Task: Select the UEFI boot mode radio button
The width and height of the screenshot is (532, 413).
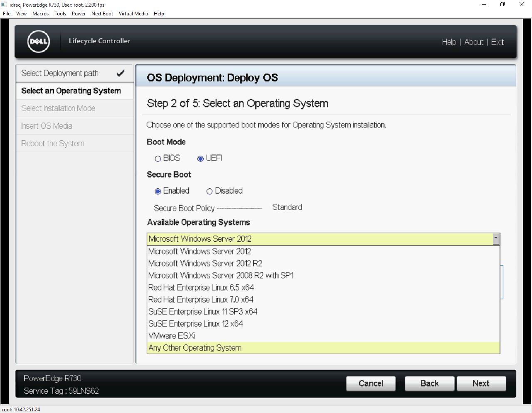Action: (x=201, y=159)
